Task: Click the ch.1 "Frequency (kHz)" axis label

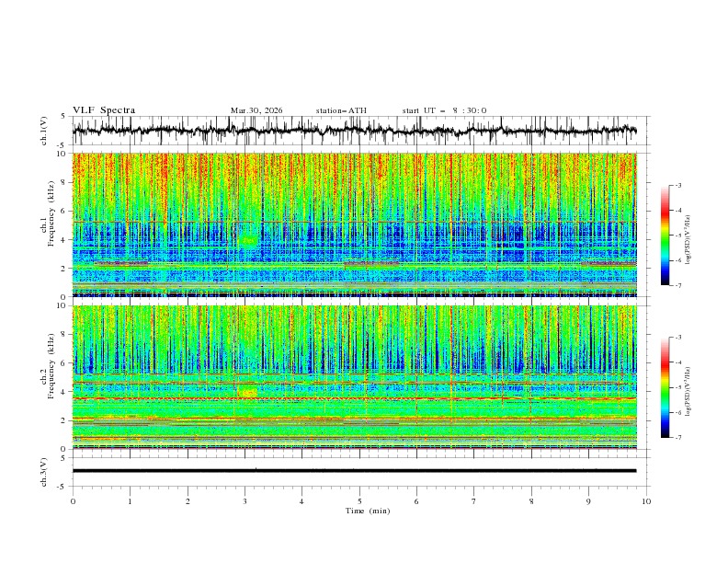Action: (51, 214)
